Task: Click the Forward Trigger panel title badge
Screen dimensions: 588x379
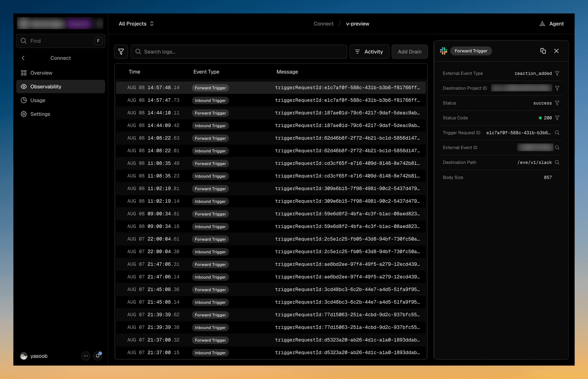Action: pos(471,51)
